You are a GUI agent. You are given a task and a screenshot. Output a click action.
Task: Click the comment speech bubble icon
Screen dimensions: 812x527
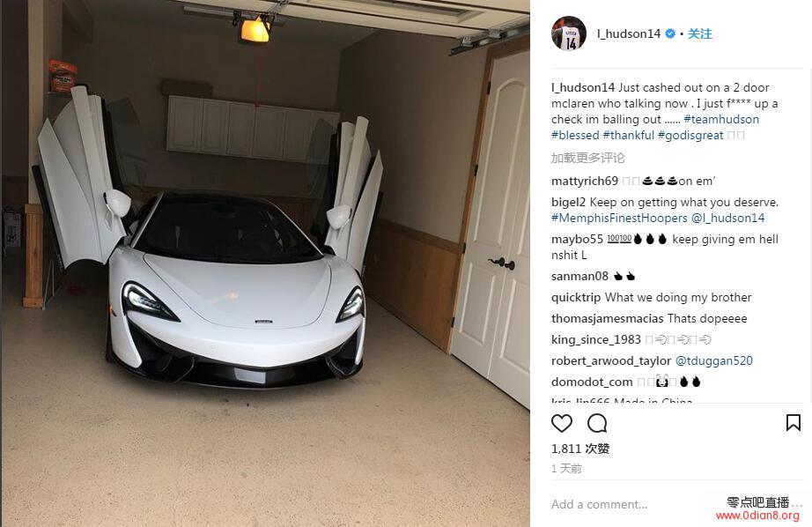click(597, 423)
